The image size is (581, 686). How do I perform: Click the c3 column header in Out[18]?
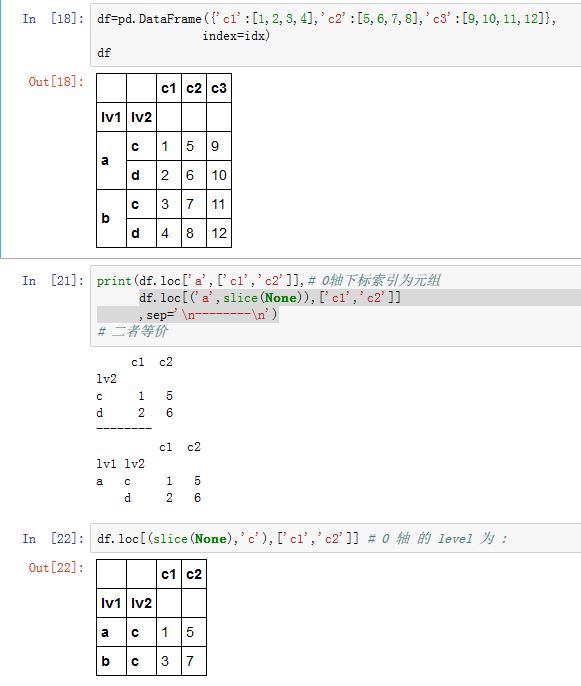(x=219, y=88)
